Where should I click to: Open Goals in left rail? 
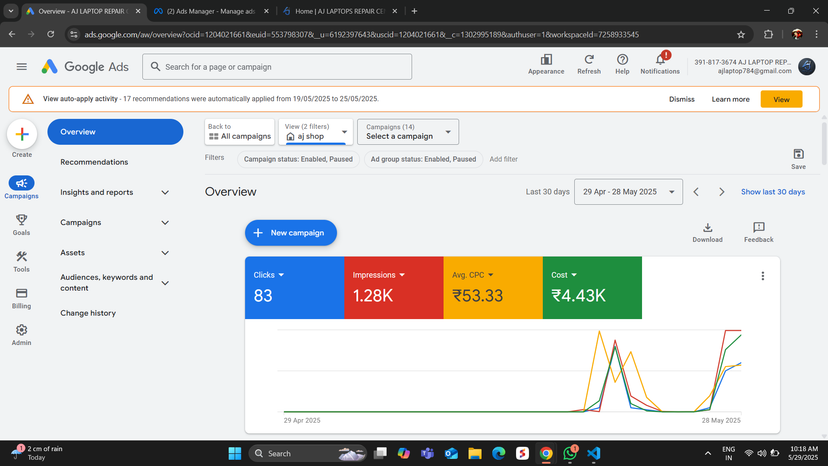21,225
